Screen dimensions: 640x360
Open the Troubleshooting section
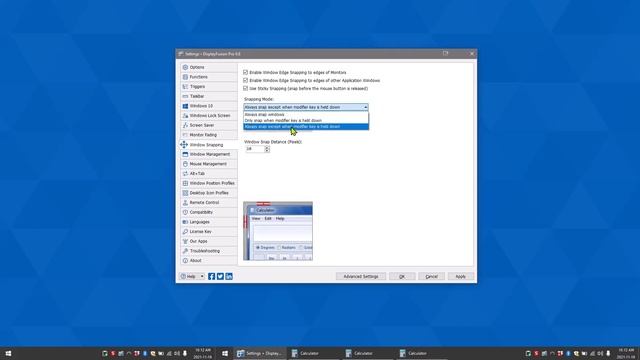pos(208,251)
